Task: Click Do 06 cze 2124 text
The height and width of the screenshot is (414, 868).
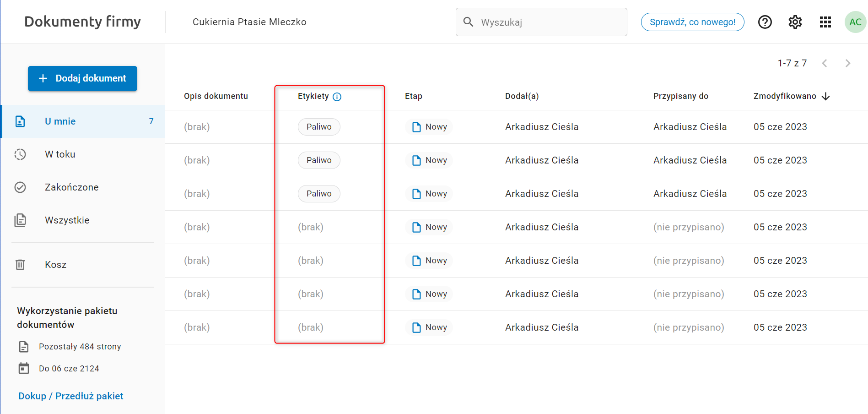Action: (x=69, y=369)
